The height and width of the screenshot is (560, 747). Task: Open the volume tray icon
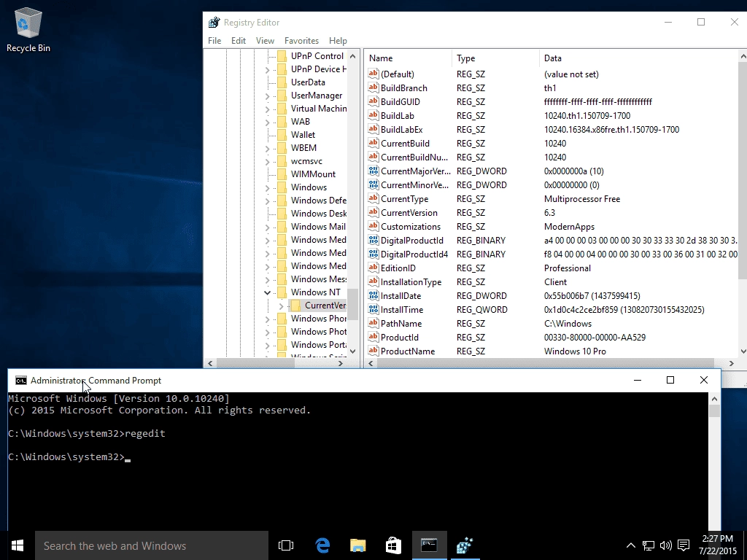point(665,545)
